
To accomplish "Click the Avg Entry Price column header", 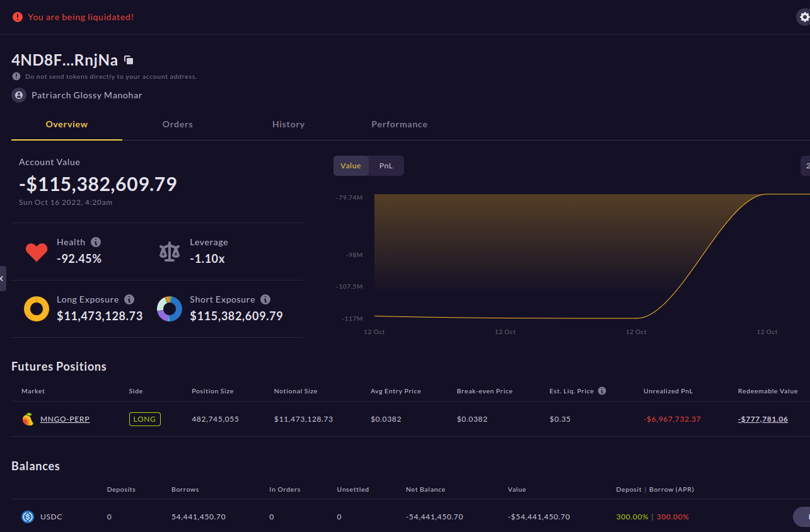I will pos(396,391).
